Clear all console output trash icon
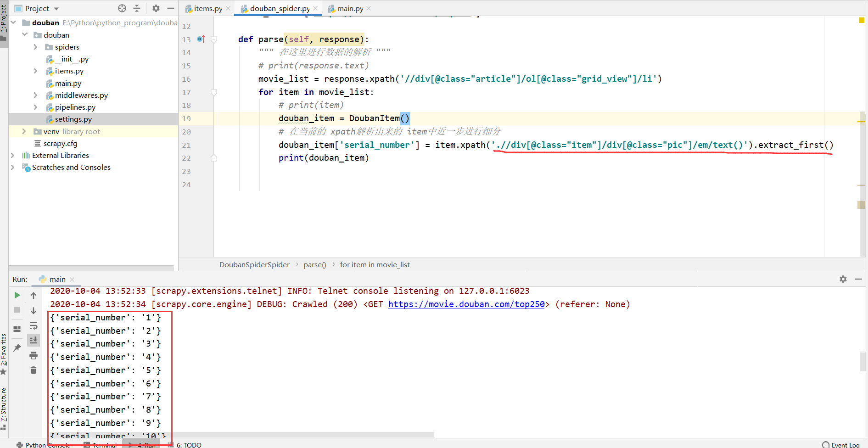 (x=34, y=370)
